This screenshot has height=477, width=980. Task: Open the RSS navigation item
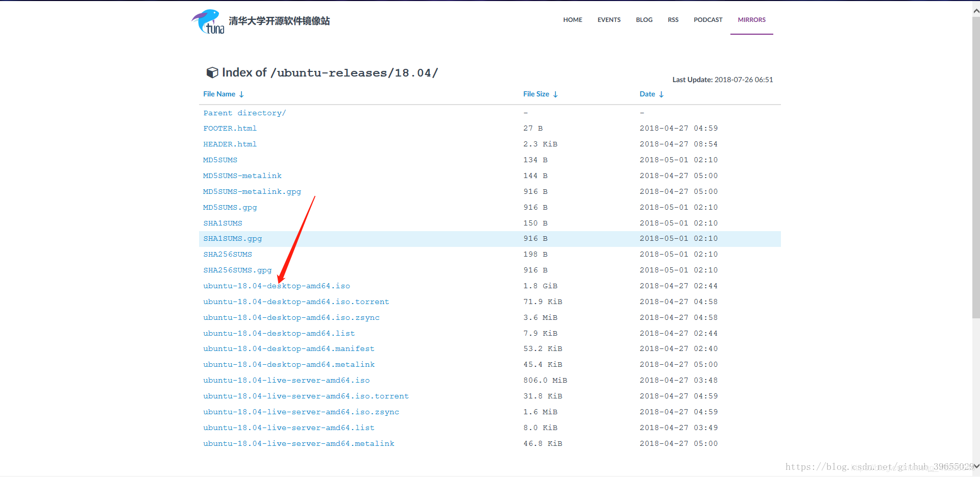coord(673,20)
